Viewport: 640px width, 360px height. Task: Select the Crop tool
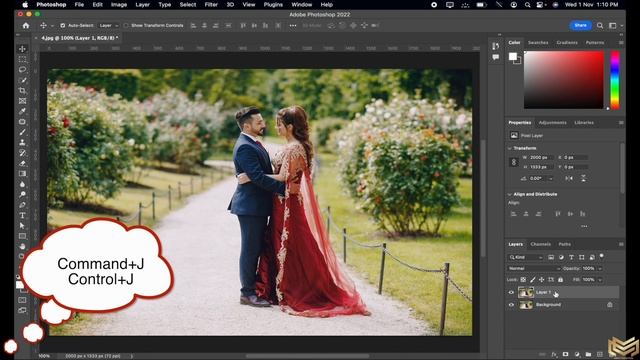coord(22,90)
